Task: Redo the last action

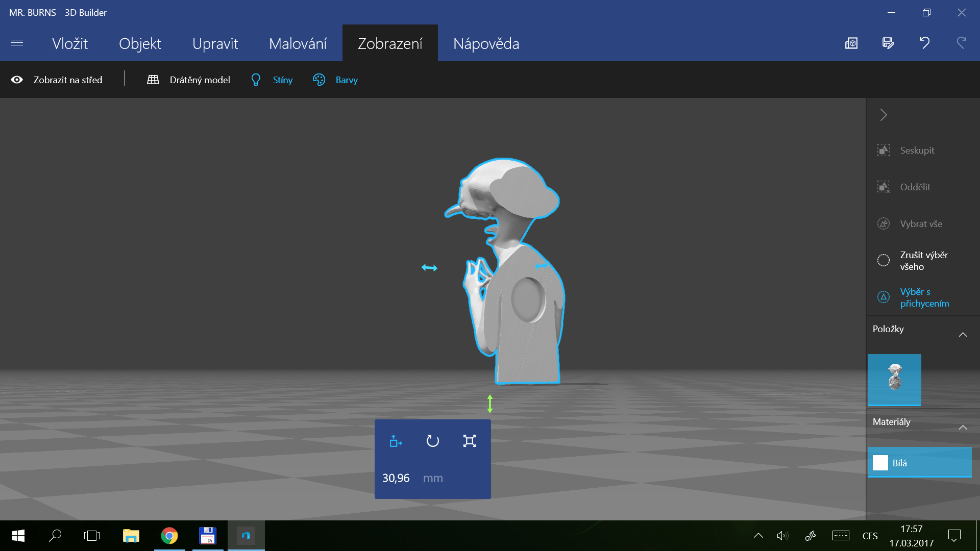Action: 962,43
